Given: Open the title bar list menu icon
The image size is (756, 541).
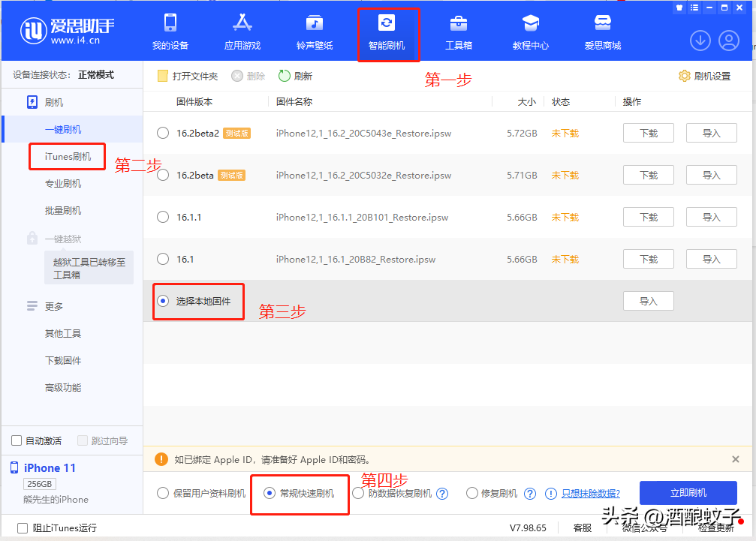Looking at the screenshot, I should 694,8.
